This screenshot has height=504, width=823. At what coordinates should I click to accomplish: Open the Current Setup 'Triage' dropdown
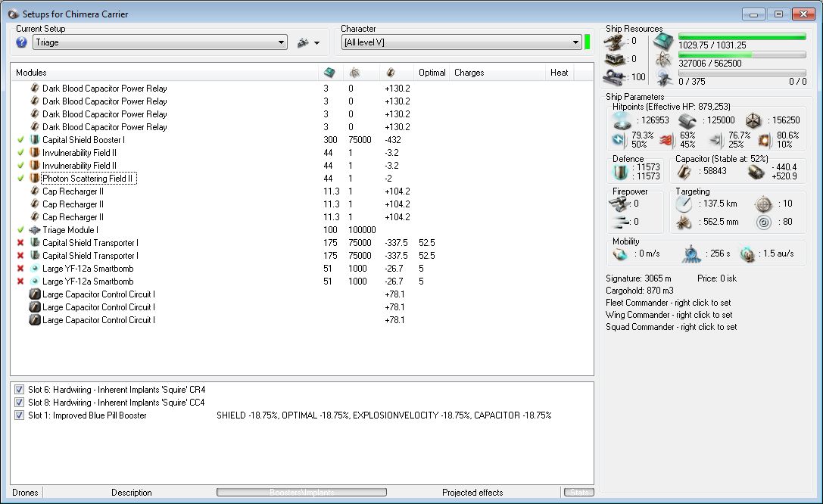[x=282, y=42]
